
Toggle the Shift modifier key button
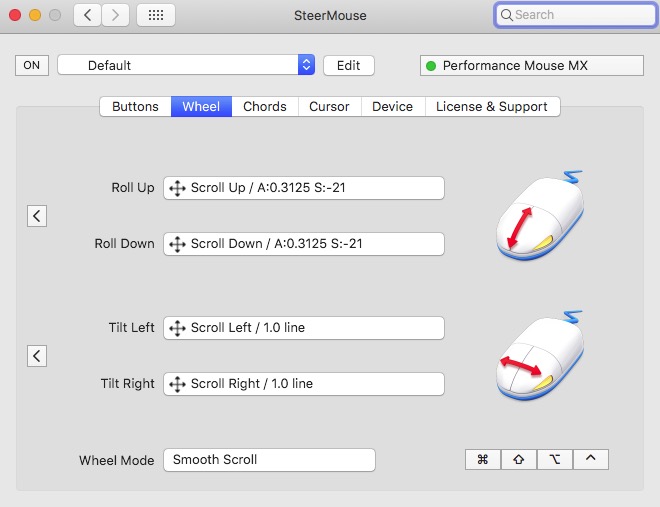click(x=519, y=459)
